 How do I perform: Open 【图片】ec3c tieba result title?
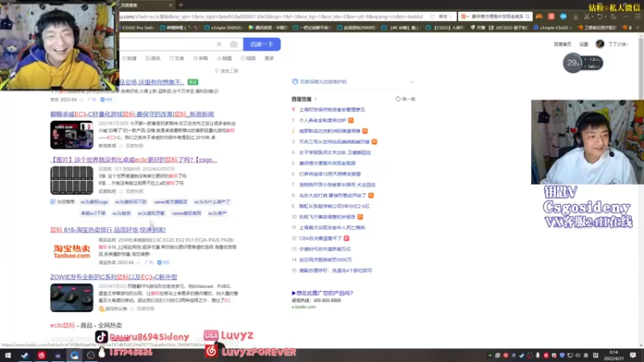[134, 159]
